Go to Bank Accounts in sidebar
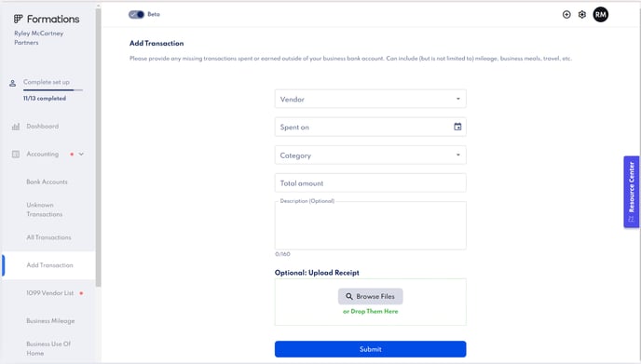641x364 pixels. tap(47, 182)
